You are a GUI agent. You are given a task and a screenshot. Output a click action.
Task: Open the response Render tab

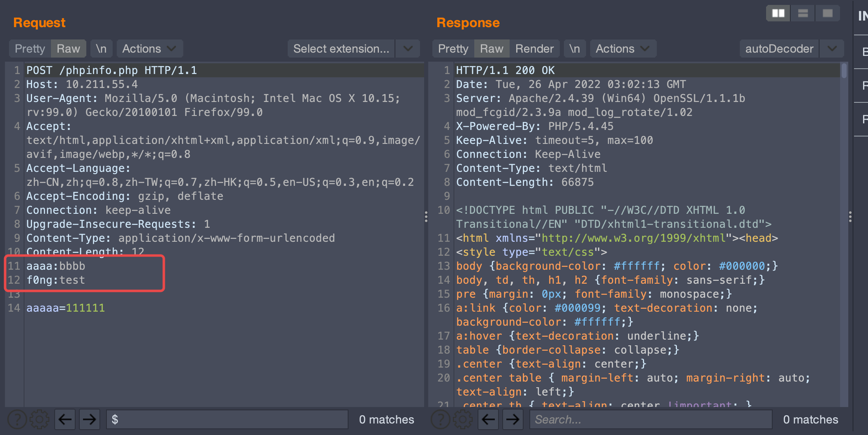pyautogui.click(x=534, y=49)
